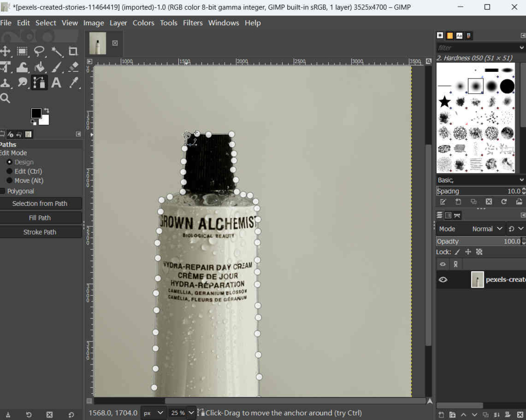Switch to the Paths tab in layers dock
The height and width of the screenshot is (420, 526).
[x=457, y=215]
